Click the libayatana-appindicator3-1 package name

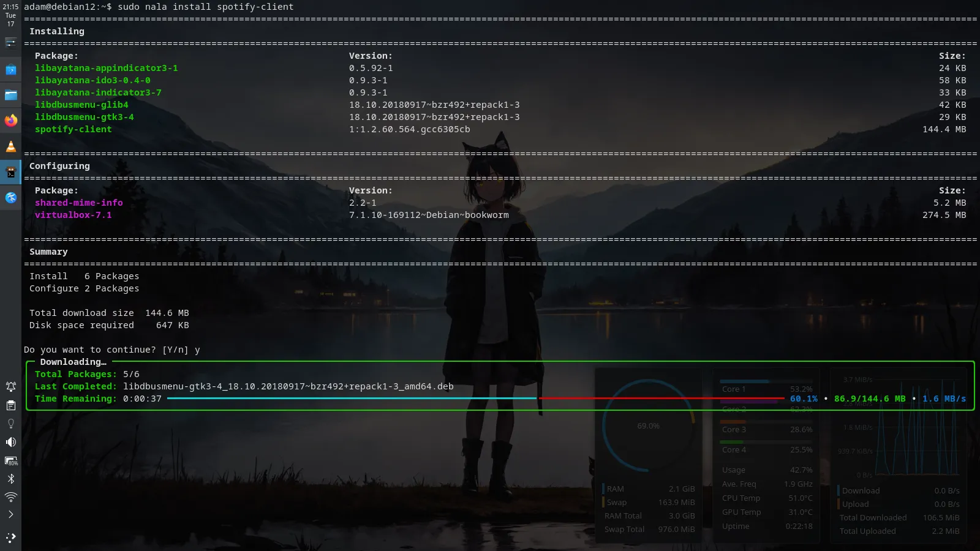click(x=107, y=68)
